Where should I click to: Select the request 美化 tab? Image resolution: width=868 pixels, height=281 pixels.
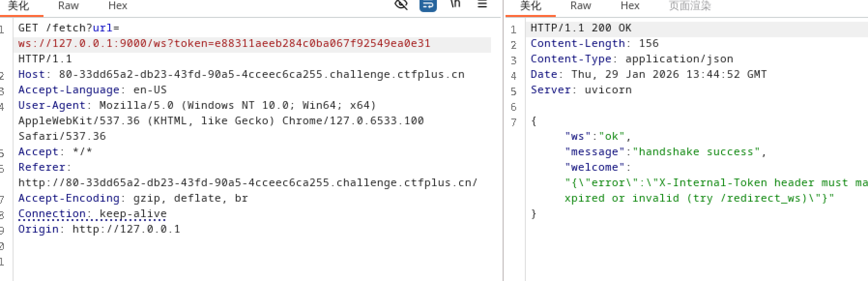click(x=19, y=6)
